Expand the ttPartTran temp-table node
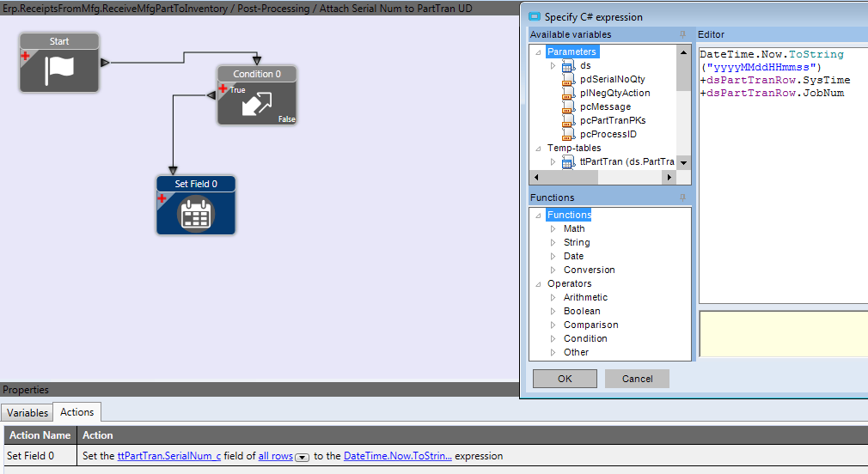868x474 pixels. pyautogui.click(x=553, y=162)
